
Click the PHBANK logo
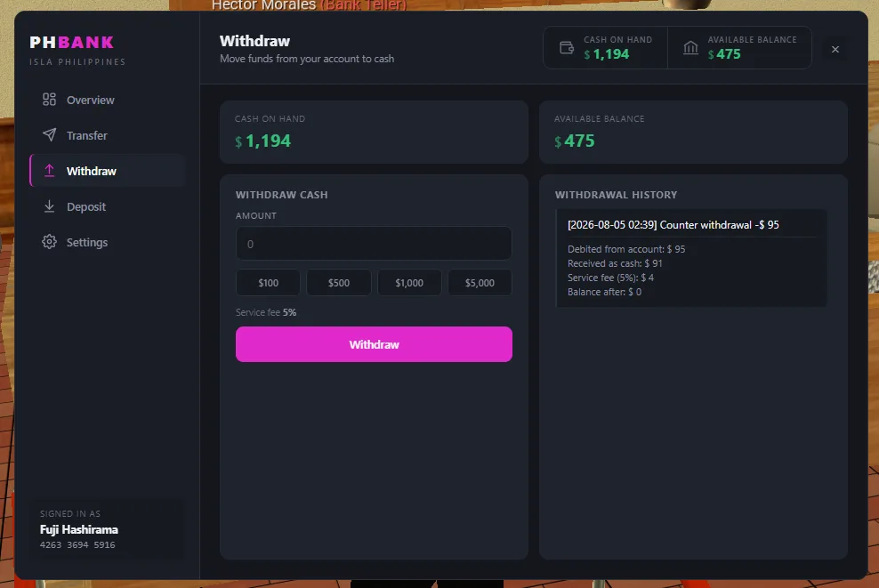[x=72, y=42]
